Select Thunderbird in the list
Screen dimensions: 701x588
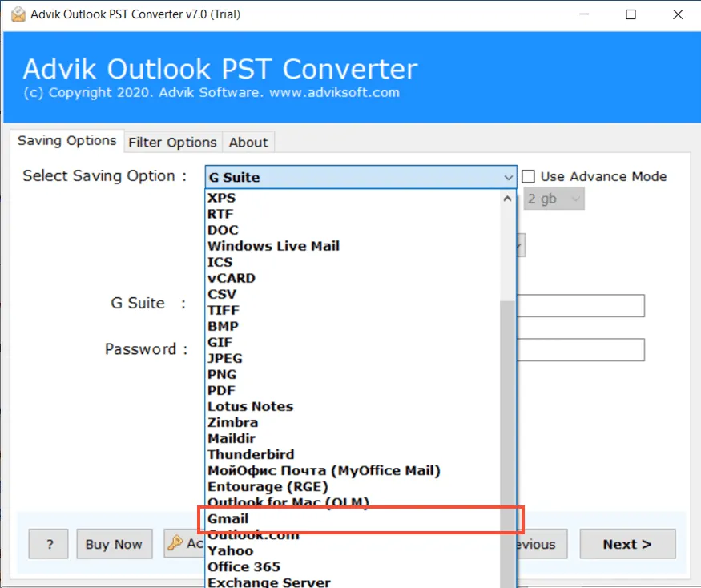tap(353, 454)
